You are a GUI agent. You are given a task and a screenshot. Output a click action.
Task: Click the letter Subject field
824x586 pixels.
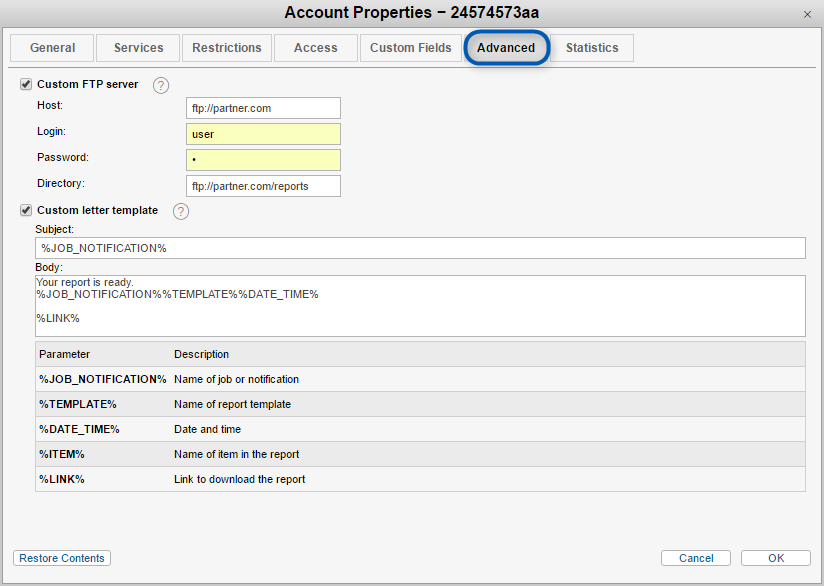pyautogui.click(x=420, y=248)
